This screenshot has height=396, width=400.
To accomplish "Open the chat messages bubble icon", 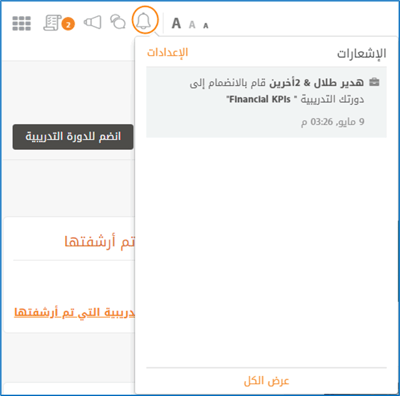I will pos(118,22).
